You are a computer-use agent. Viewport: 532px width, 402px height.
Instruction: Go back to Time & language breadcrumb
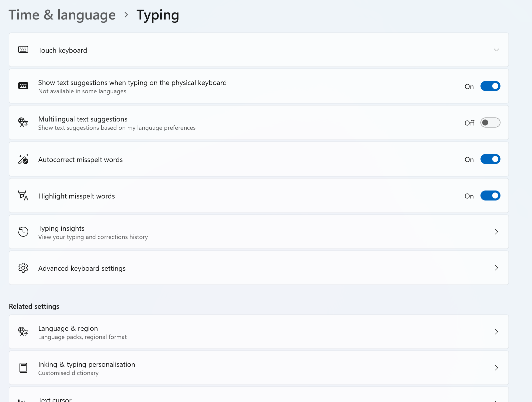tap(62, 15)
